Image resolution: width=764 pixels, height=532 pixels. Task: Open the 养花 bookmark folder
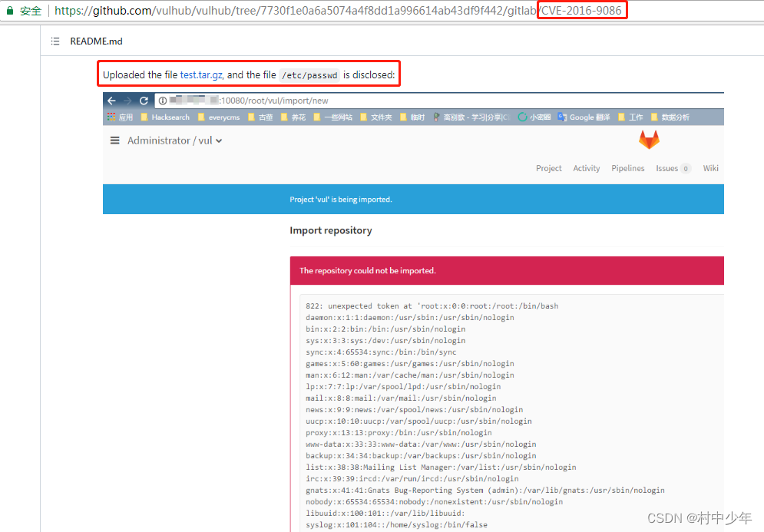pyautogui.click(x=293, y=117)
